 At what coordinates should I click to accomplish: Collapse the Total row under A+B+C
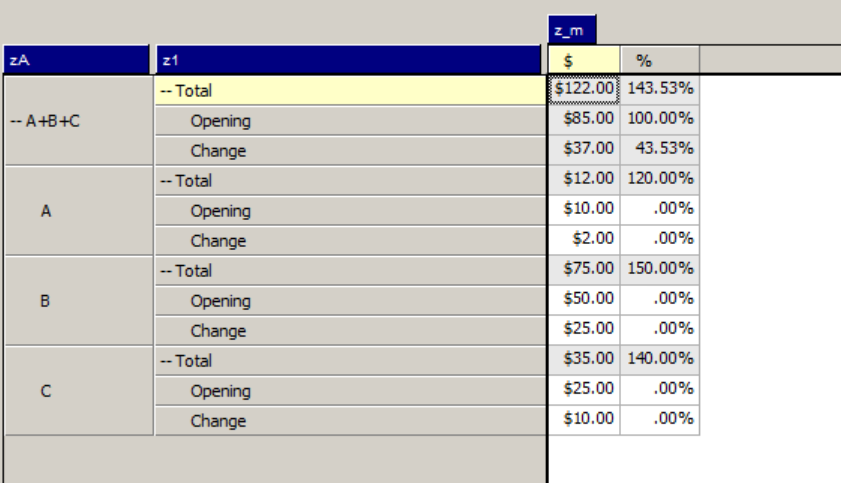(166, 91)
